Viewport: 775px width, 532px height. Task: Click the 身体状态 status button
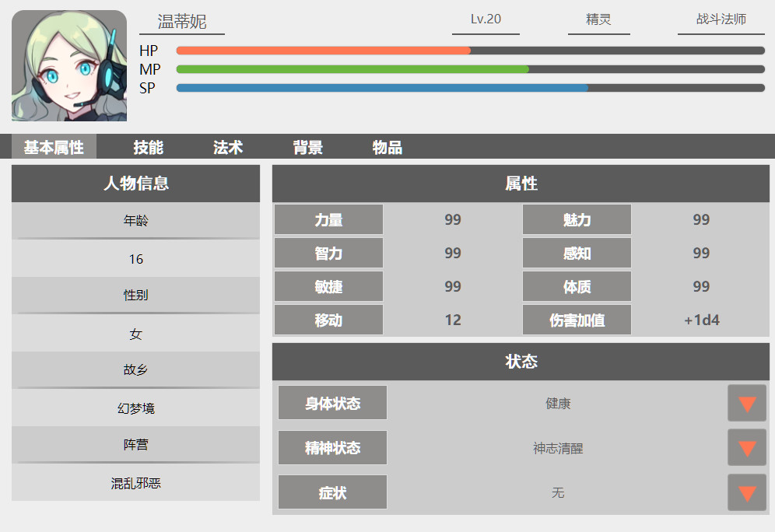click(x=332, y=404)
